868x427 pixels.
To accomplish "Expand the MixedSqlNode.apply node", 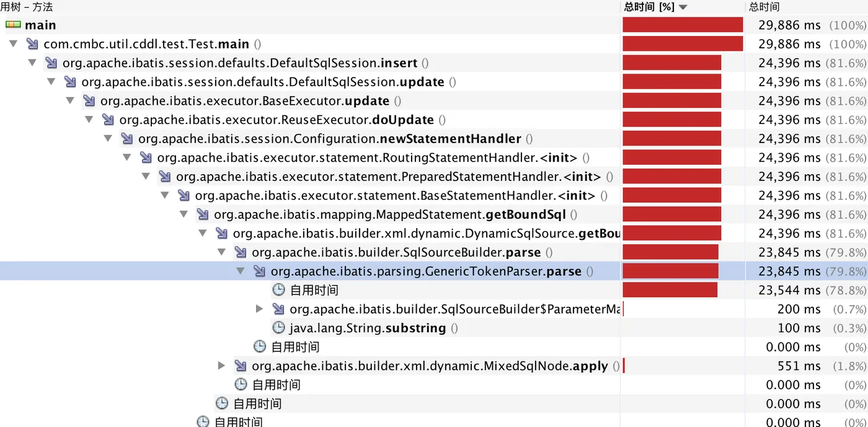I will pyautogui.click(x=221, y=366).
